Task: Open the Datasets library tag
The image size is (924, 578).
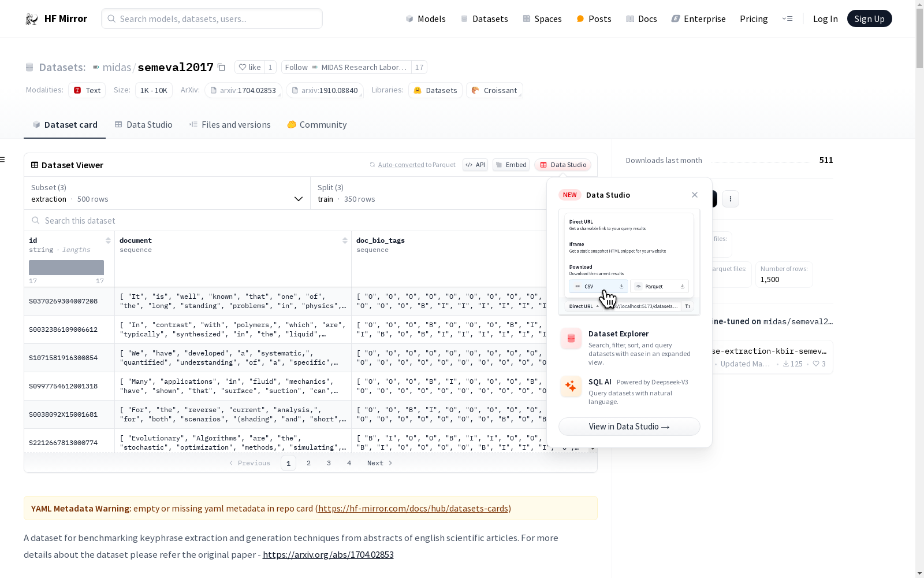Action: click(x=435, y=90)
